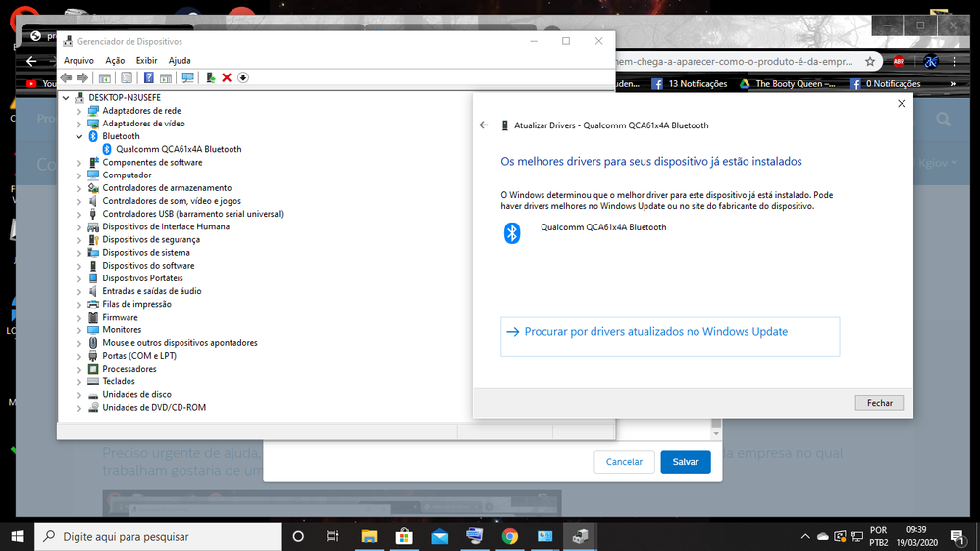Open the Ajuda menu

[180, 60]
